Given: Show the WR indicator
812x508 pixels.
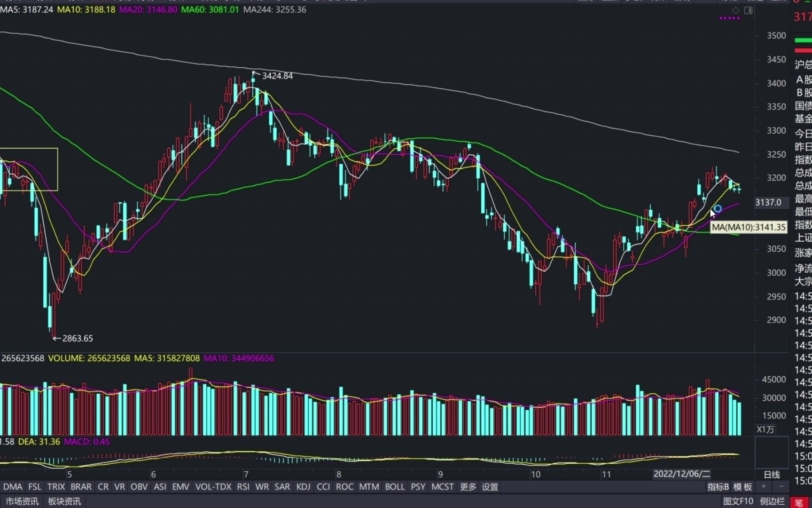Looking at the screenshot, I should click(262, 487).
